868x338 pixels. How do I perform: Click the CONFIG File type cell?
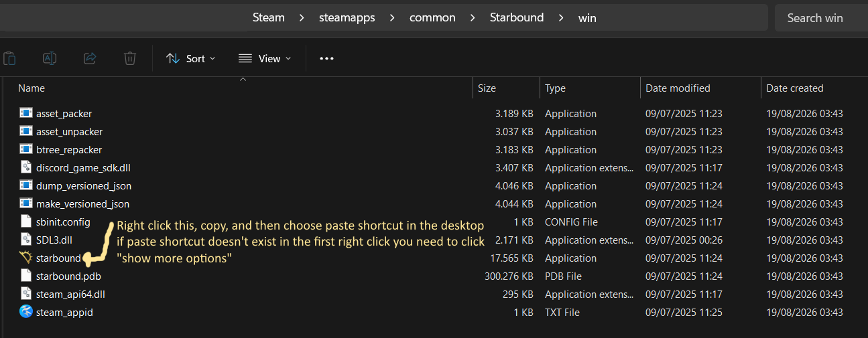click(571, 222)
